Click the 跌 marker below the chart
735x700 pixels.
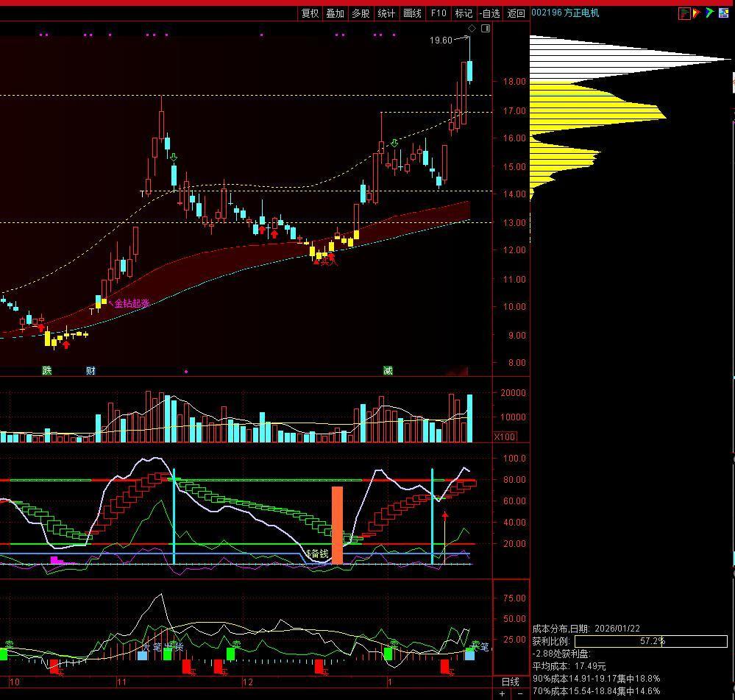[47, 370]
